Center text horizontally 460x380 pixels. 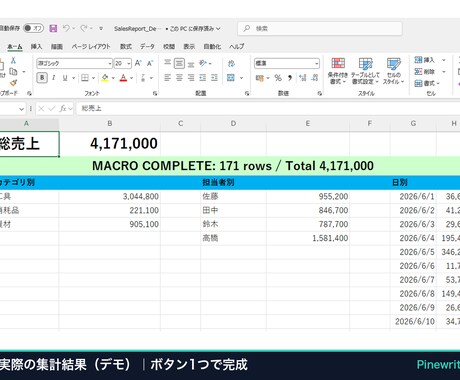coord(179,78)
